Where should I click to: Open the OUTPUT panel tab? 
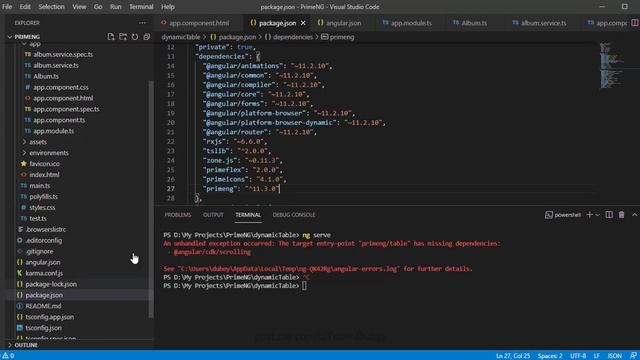(x=213, y=215)
